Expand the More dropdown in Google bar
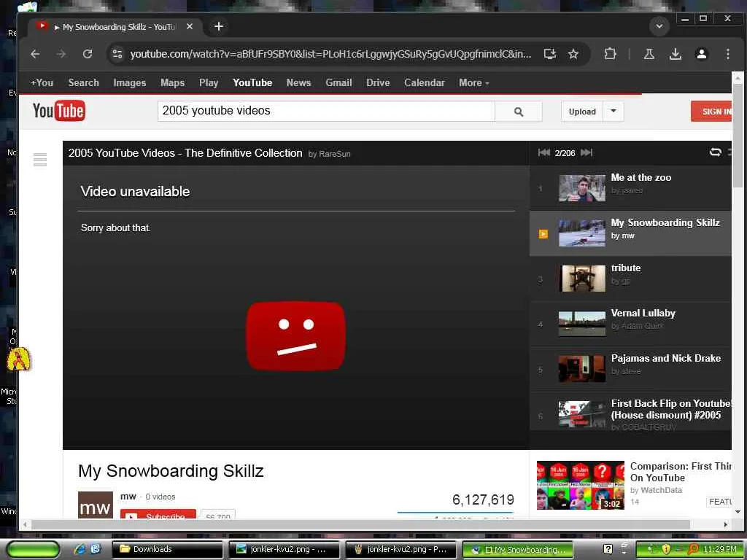This screenshot has height=560, width=747. click(x=474, y=83)
